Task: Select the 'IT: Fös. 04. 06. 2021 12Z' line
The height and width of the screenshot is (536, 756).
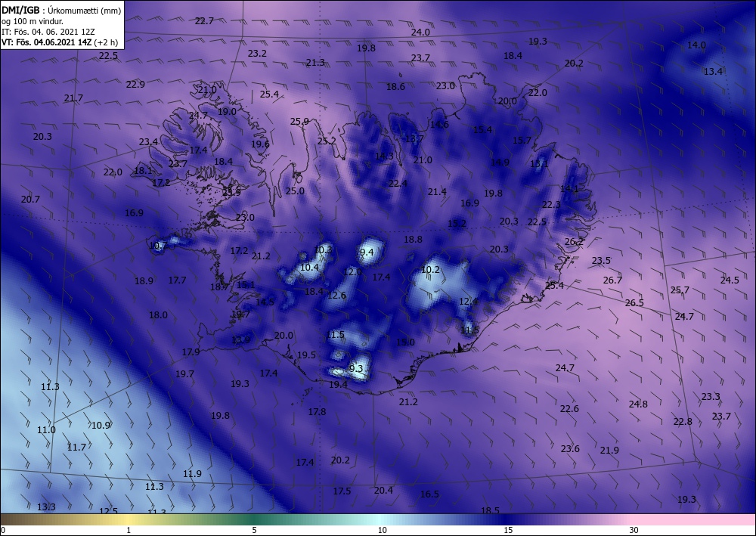Action: coord(48,32)
